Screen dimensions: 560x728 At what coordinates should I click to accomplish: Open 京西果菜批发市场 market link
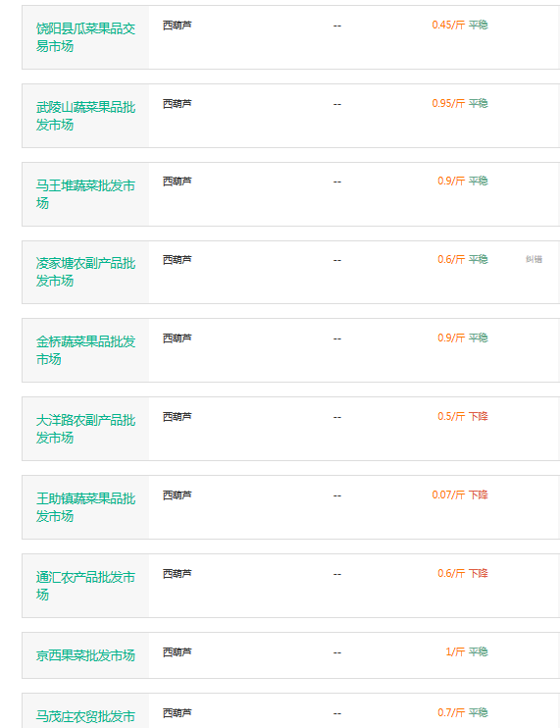(86, 655)
